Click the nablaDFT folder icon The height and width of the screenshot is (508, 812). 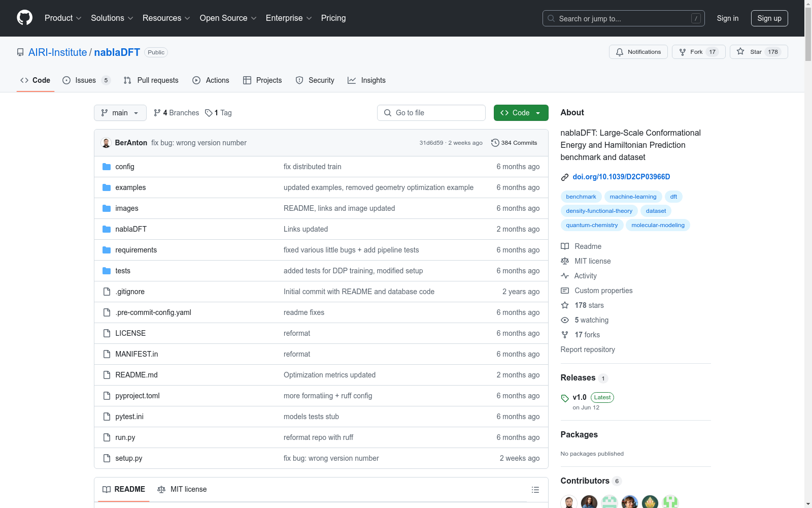point(107,229)
